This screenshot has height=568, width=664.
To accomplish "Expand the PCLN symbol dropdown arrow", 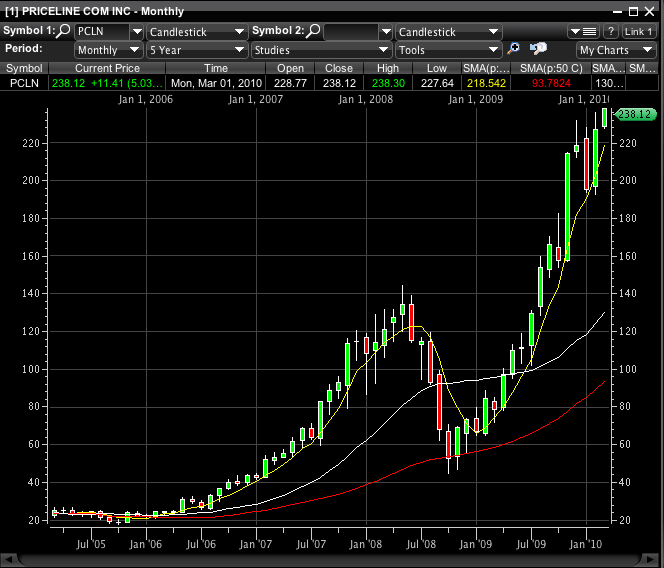I will pos(137,32).
